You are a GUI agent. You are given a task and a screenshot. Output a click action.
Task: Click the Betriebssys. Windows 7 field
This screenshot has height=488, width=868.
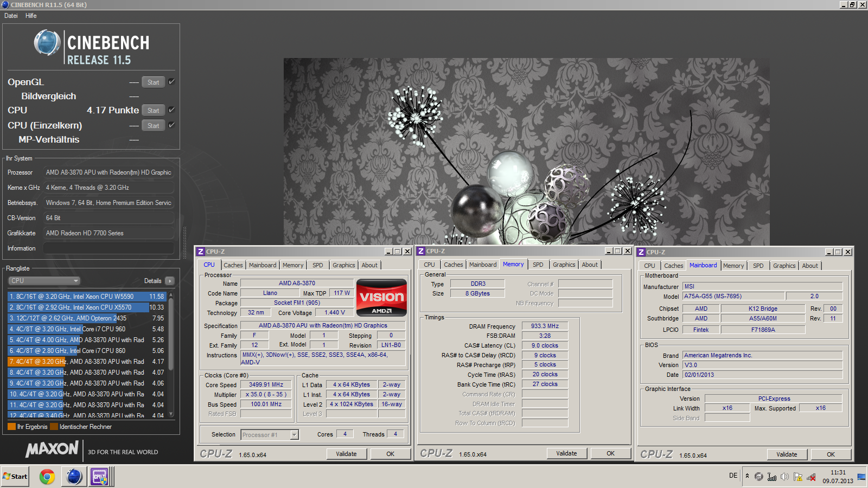pyautogui.click(x=108, y=203)
